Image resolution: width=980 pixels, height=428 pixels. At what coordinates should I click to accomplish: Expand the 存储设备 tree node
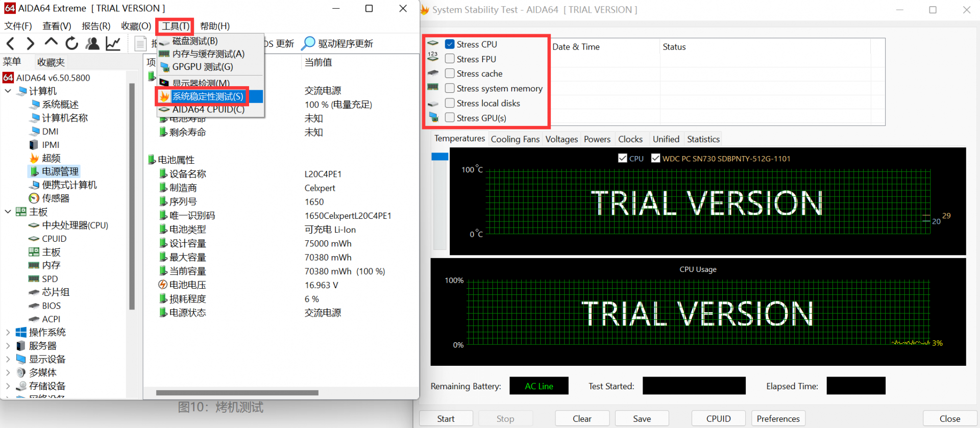pyautogui.click(x=8, y=386)
